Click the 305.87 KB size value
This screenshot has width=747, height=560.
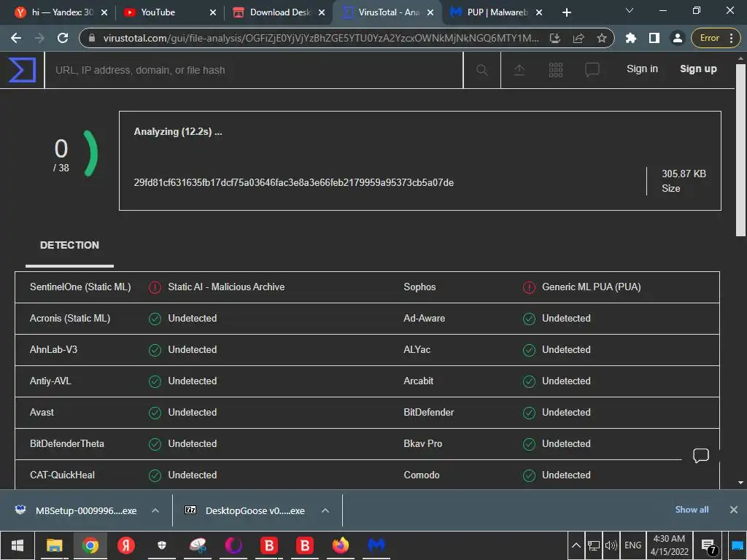coord(684,174)
